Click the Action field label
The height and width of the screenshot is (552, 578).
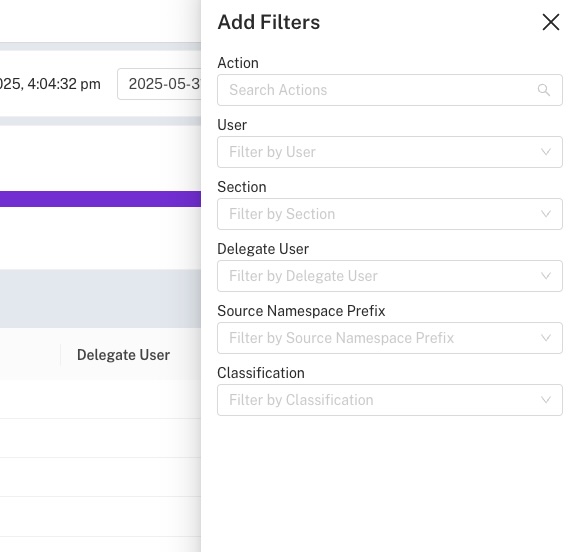238,63
